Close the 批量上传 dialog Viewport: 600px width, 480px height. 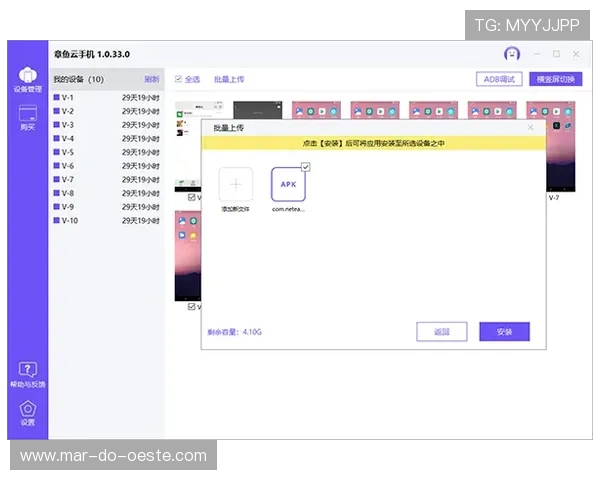531,128
